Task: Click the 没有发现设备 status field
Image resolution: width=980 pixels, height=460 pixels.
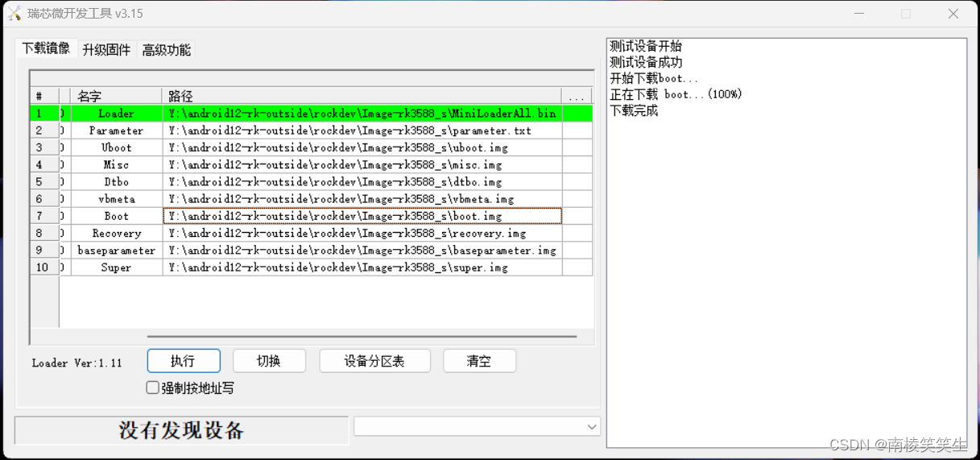Action: [x=181, y=430]
